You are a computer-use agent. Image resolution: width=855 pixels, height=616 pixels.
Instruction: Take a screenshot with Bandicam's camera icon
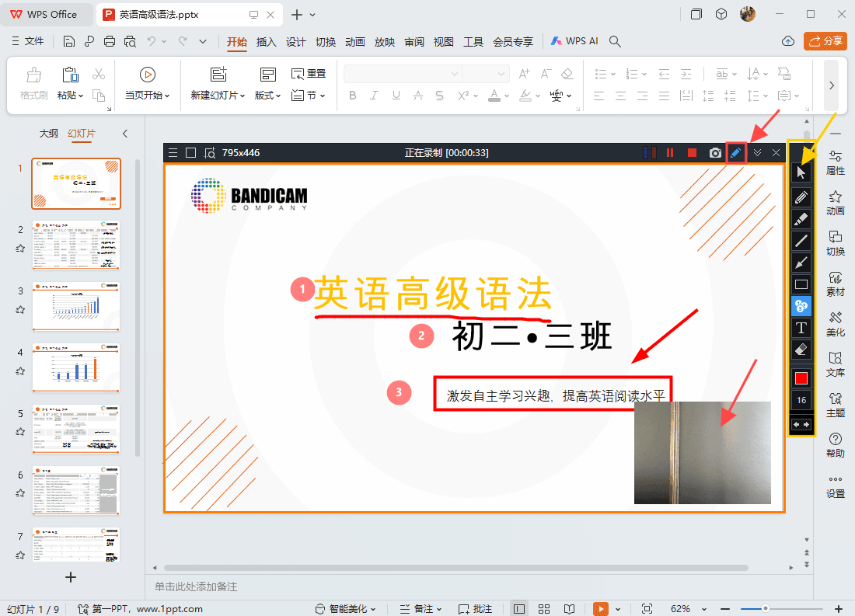tap(715, 152)
